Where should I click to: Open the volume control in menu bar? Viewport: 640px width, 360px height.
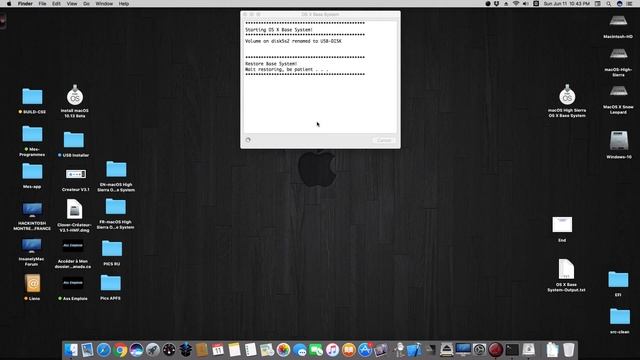526,4
